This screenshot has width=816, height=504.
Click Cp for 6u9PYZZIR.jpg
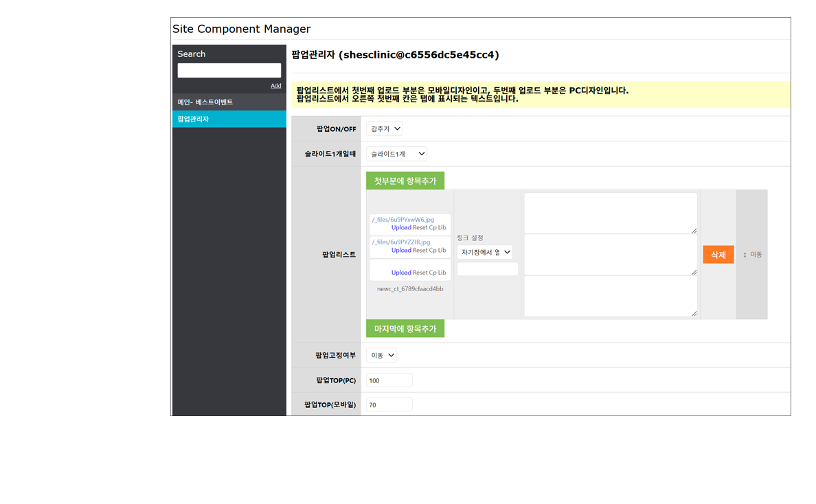point(433,250)
